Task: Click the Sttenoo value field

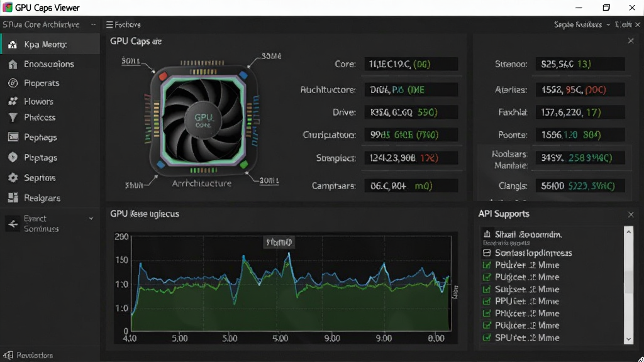Action: [x=580, y=64]
